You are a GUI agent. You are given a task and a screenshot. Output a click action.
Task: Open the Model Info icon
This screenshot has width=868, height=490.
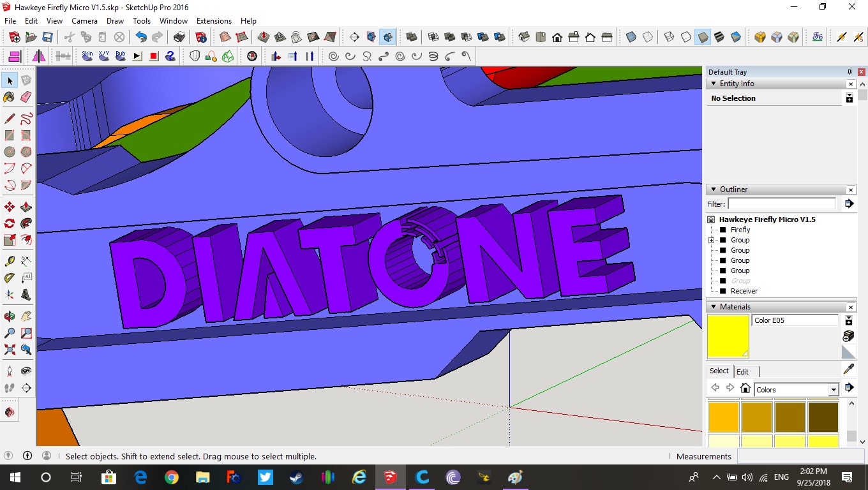[201, 37]
